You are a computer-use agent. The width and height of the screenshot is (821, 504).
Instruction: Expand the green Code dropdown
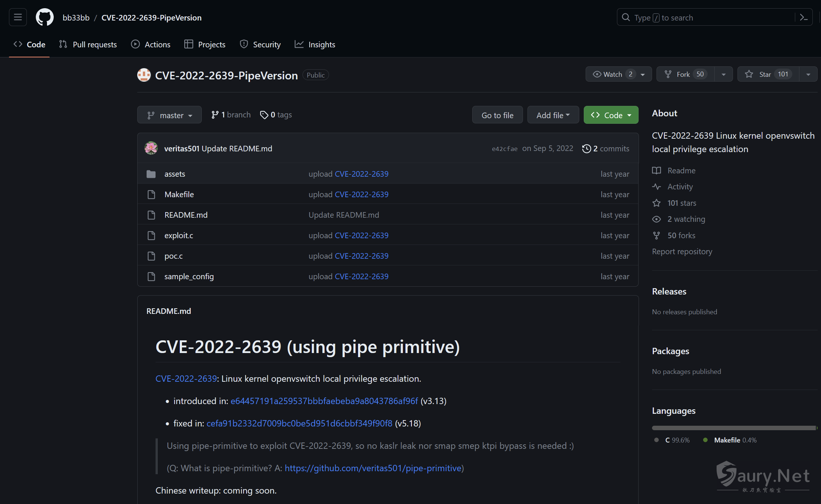611,114
